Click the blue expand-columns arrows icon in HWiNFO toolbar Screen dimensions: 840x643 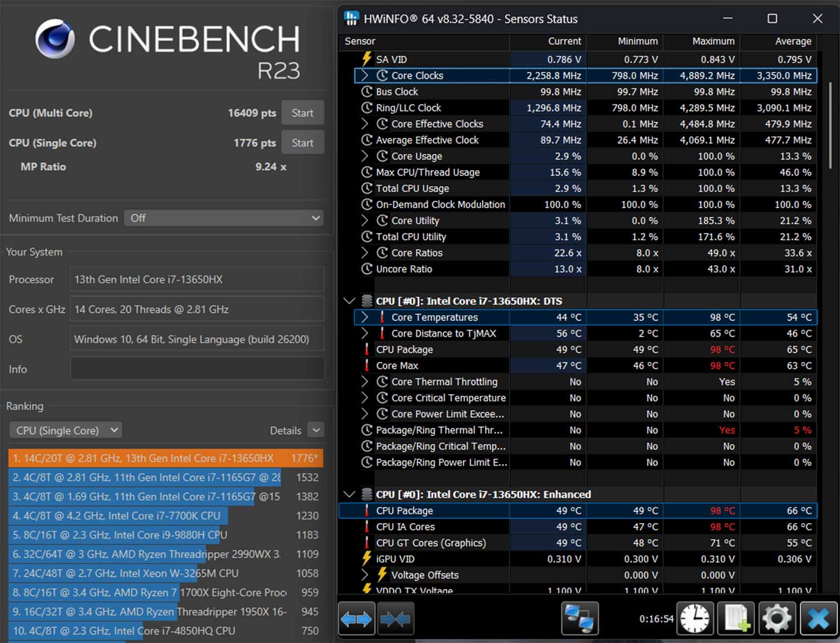[x=356, y=618]
